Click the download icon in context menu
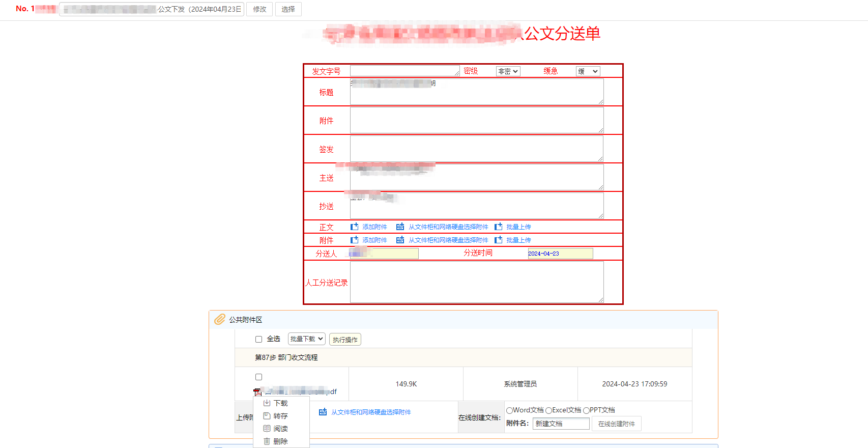 coord(267,403)
